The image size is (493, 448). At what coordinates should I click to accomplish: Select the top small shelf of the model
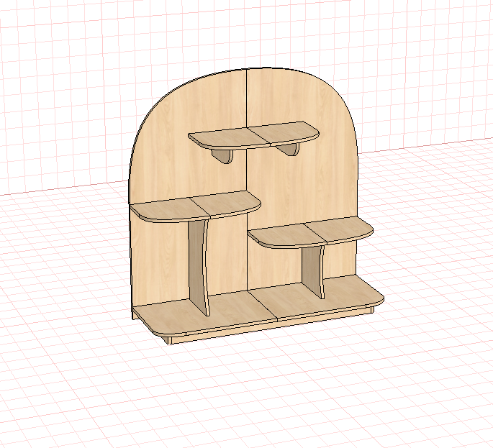coord(253,135)
